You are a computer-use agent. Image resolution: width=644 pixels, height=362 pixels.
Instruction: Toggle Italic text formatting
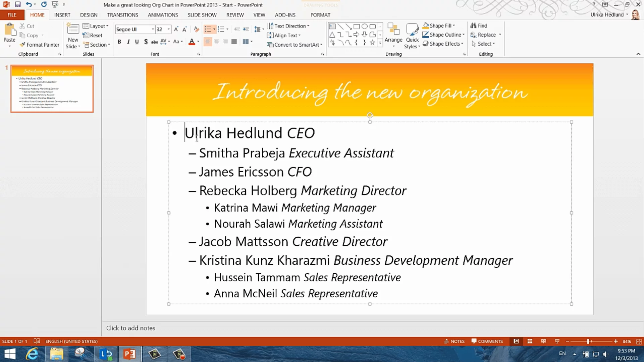point(128,42)
